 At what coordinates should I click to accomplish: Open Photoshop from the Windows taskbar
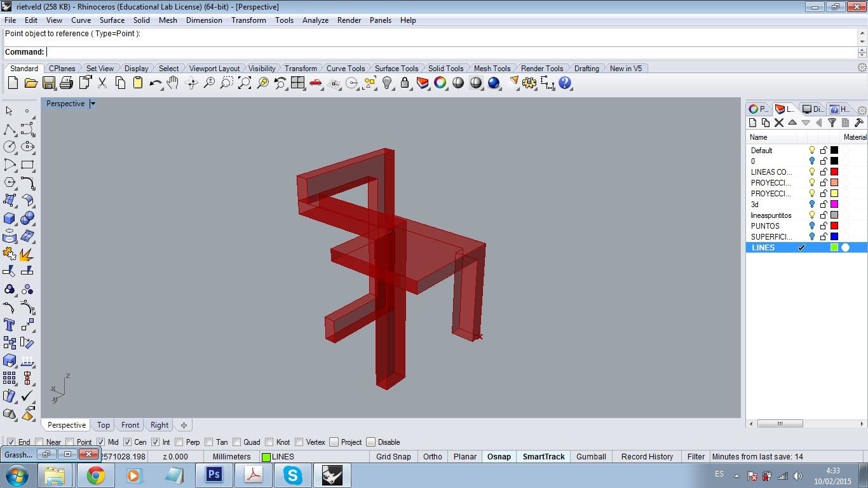[x=214, y=475]
